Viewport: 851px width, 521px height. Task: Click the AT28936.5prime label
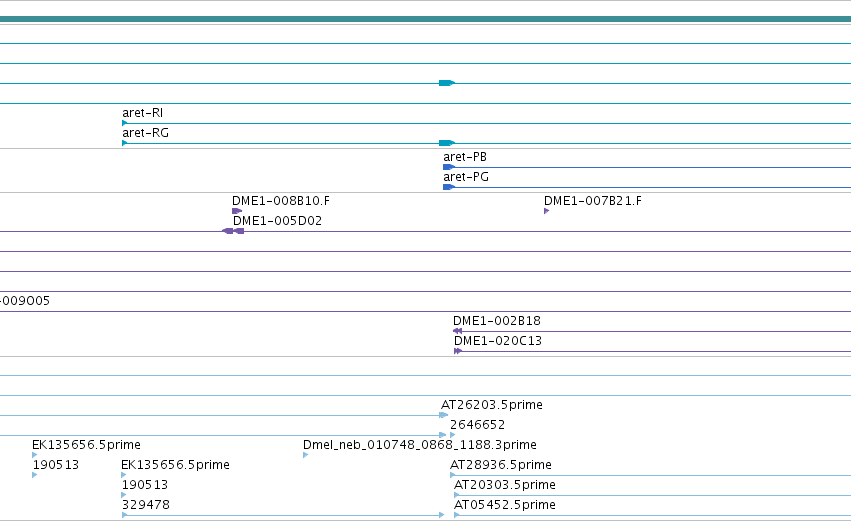point(501,465)
